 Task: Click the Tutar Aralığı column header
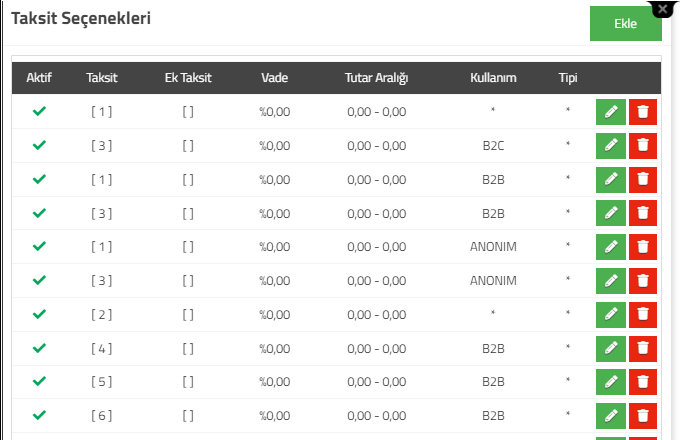pyautogui.click(x=376, y=78)
